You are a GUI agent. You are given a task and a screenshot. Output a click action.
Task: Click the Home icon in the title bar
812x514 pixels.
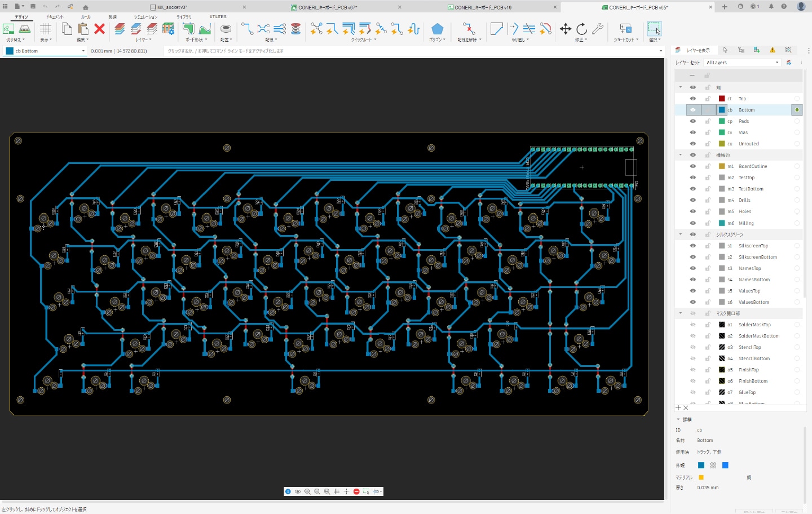[x=86, y=7]
